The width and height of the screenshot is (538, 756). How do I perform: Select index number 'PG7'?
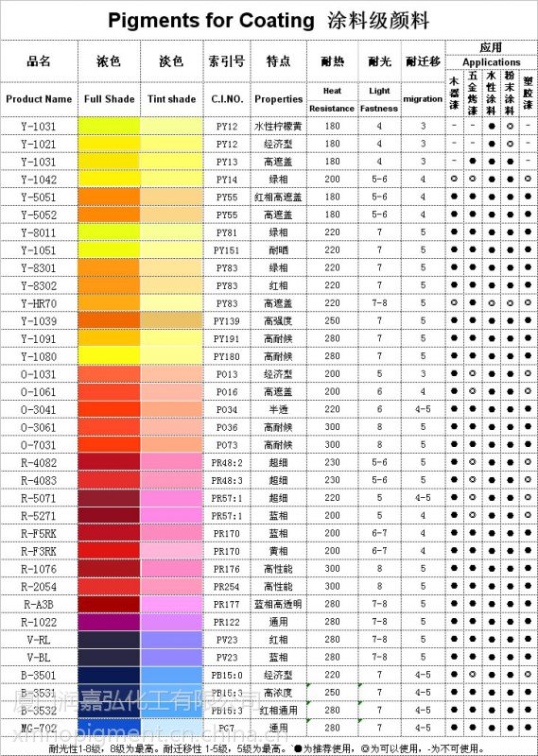click(227, 728)
